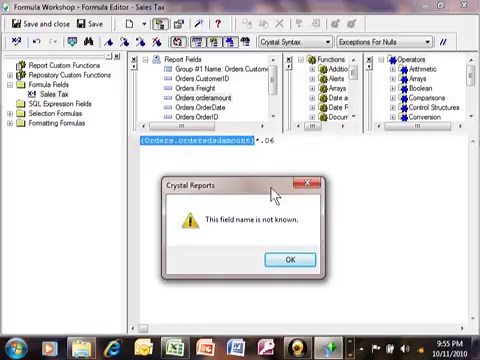Open the Exceptions For Nulls dropdown
The image size is (480, 360).
[x=385, y=42]
